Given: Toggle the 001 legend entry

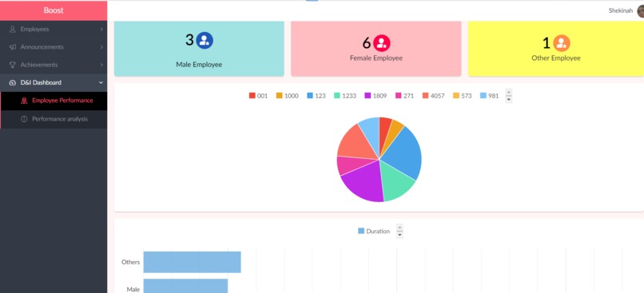Looking at the screenshot, I should (258, 96).
